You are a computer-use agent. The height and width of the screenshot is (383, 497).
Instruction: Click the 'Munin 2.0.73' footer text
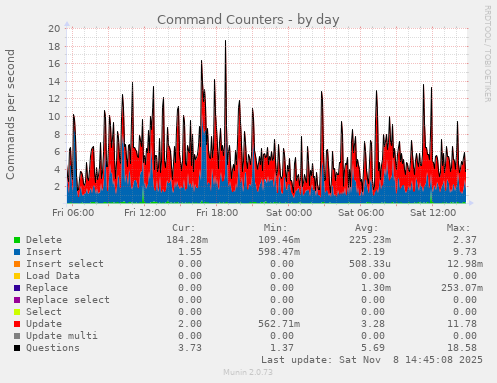pos(248,372)
